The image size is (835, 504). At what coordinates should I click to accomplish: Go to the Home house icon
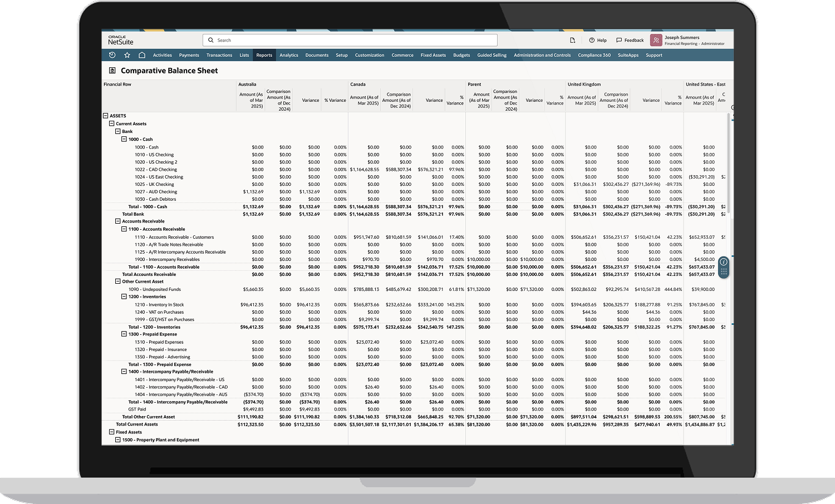click(x=142, y=55)
